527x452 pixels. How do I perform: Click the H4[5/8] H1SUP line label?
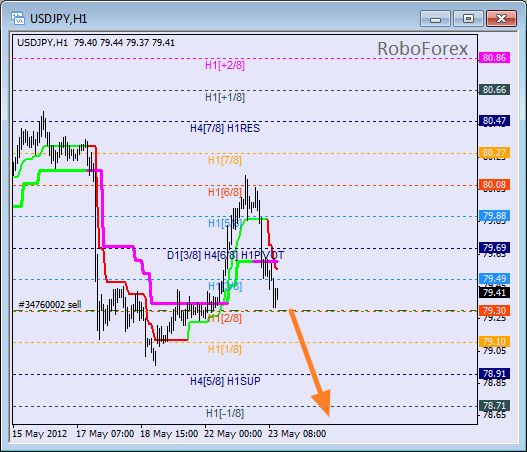click(225, 381)
